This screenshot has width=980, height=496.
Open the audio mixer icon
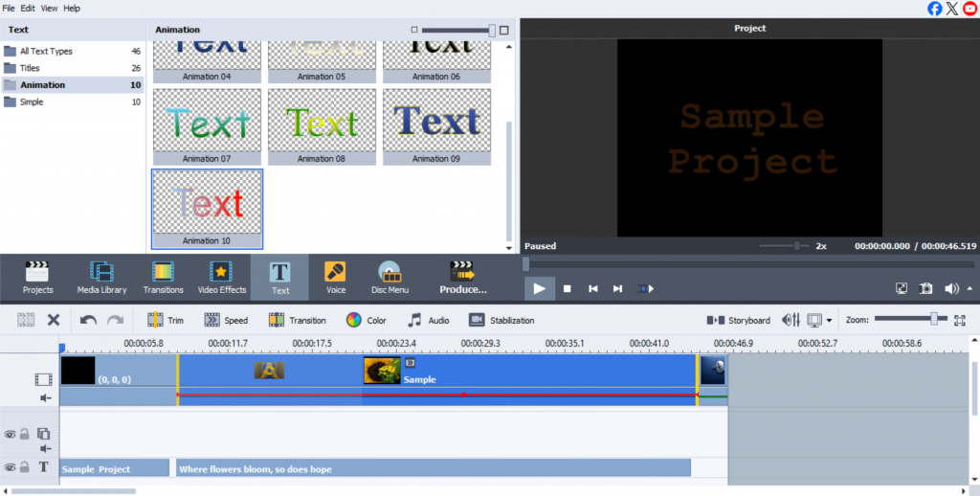791,320
